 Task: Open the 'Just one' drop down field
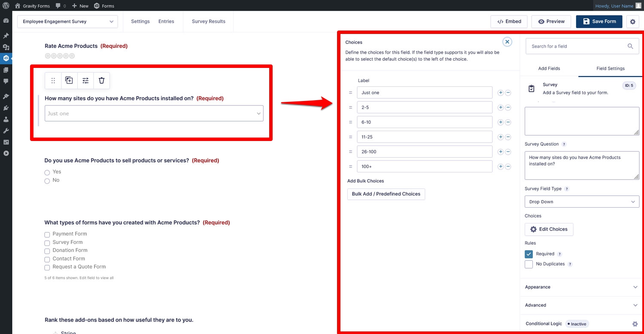[154, 113]
